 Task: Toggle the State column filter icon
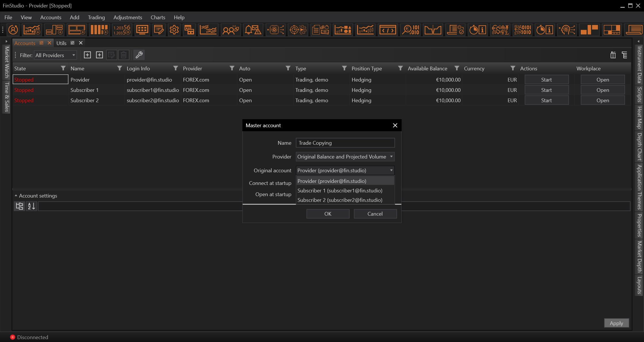click(x=63, y=68)
